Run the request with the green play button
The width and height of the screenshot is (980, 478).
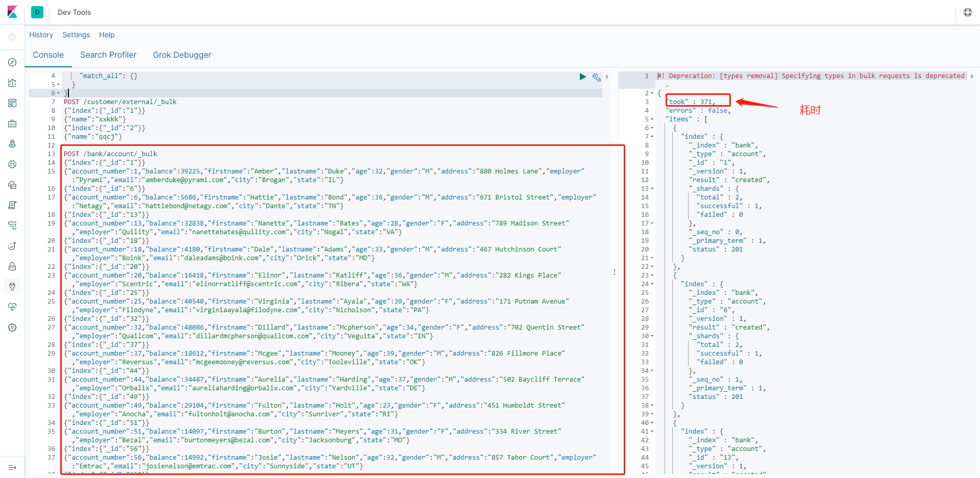pos(582,77)
